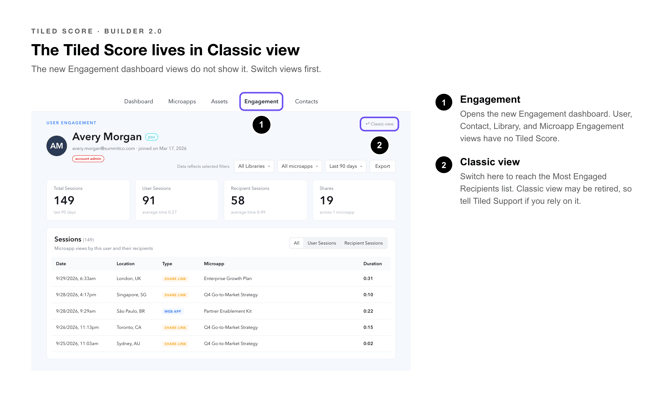
Task: Click the USER ENGAGEMENT label
Action: coord(71,123)
